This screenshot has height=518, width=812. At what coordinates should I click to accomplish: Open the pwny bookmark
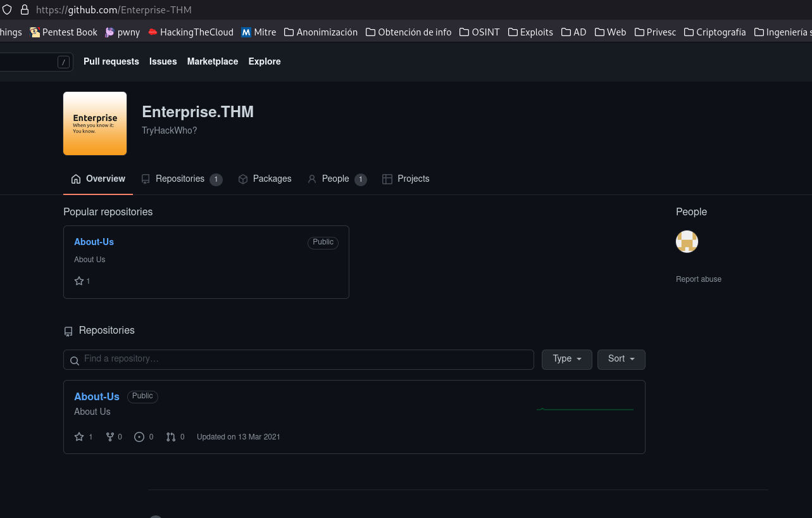(122, 32)
